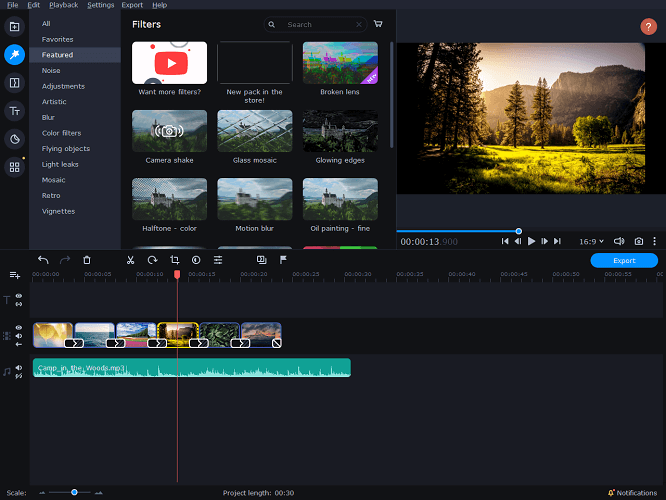The height and width of the screenshot is (500, 666).
Task: Select the Broken lens filter thumbnail
Action: pyautogui.click(x=340, y=62)
